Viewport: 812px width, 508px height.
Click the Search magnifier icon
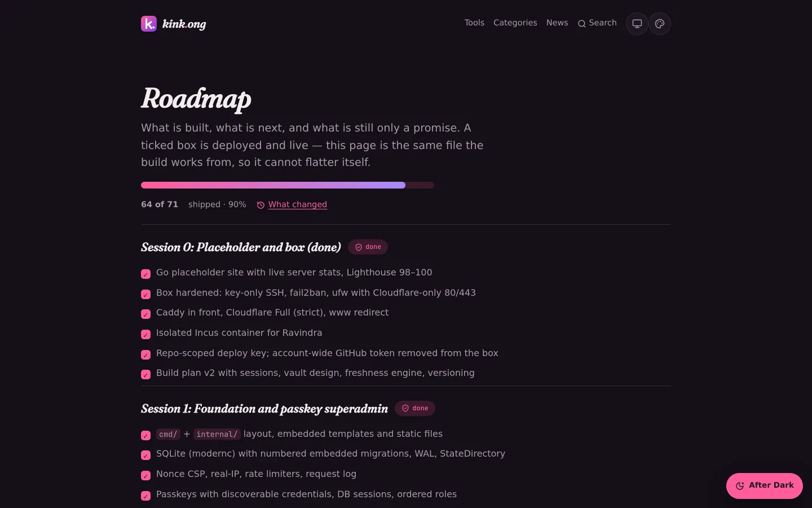(x=582, y=24)
